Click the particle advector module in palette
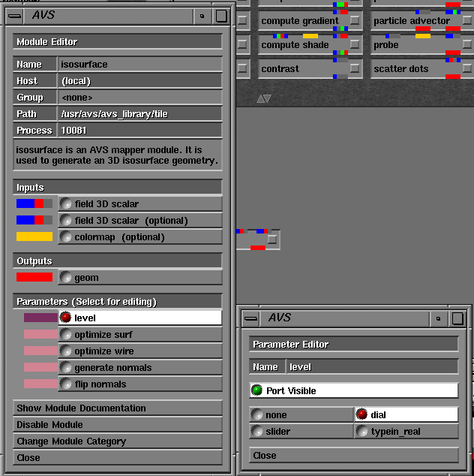 pyautogui.click(x=422, y=20)
